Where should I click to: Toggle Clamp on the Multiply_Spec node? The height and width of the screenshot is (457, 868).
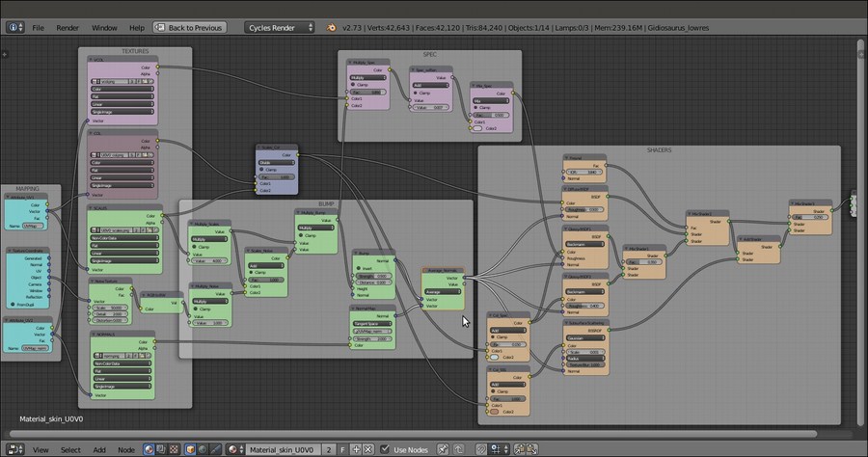pyautogui.click(x=353, y=85)
